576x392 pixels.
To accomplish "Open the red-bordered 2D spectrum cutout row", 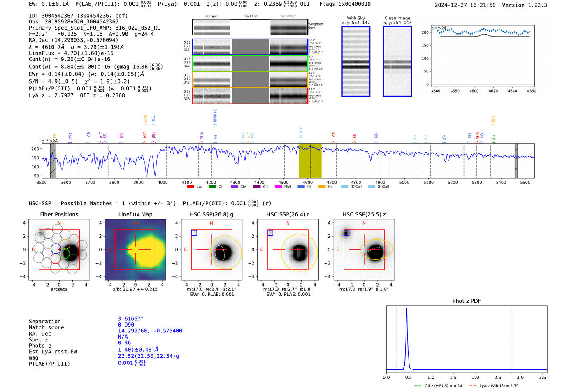I will [250, 95].
